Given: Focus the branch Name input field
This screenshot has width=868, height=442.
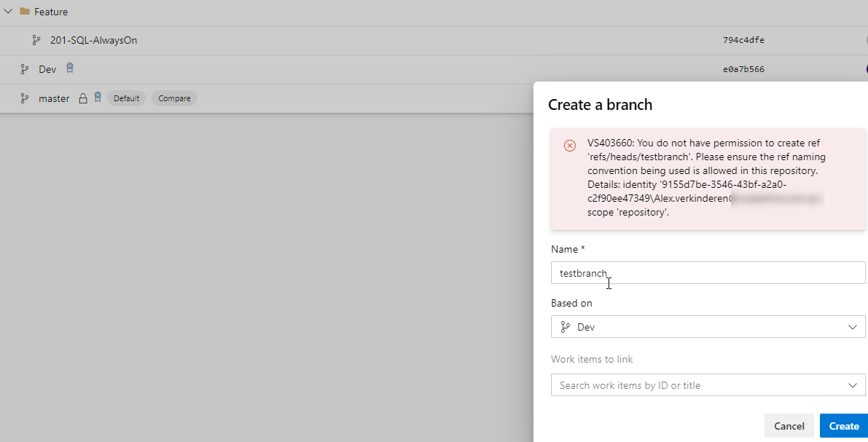Looking at the screenshot, I should click(708, 273).
